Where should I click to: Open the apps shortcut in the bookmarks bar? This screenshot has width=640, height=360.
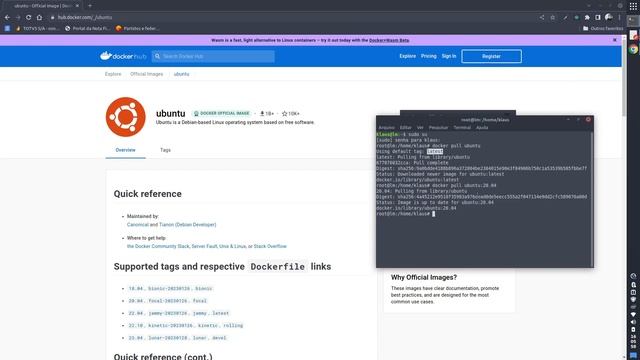click(7, 29)
